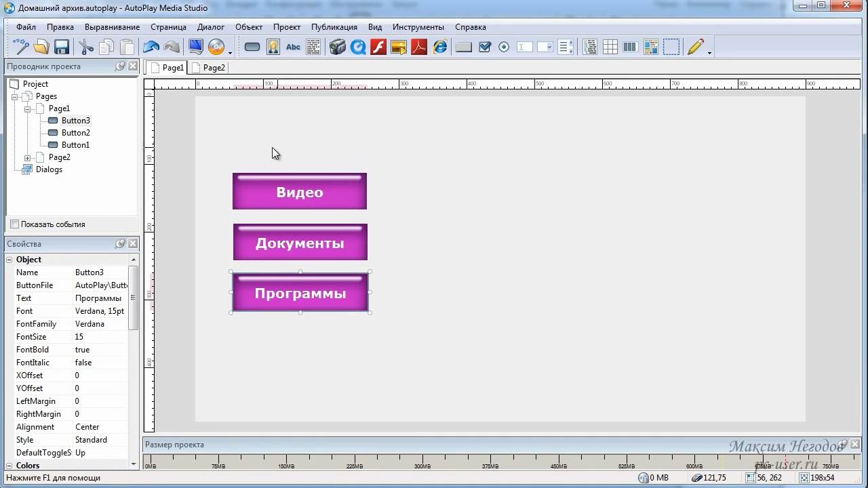The image size is (868, 488).
Task: Click the FontSize value field
Action: tap(100, 337)
